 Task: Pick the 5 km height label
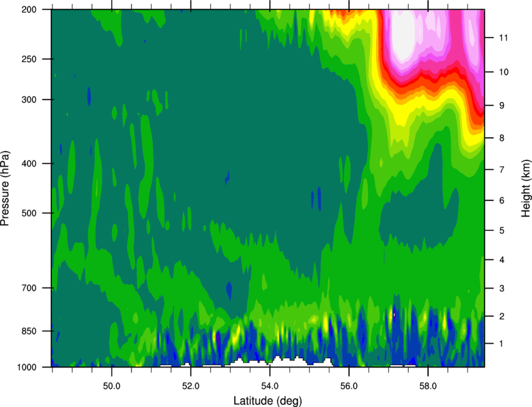click(x=502, y=230)
